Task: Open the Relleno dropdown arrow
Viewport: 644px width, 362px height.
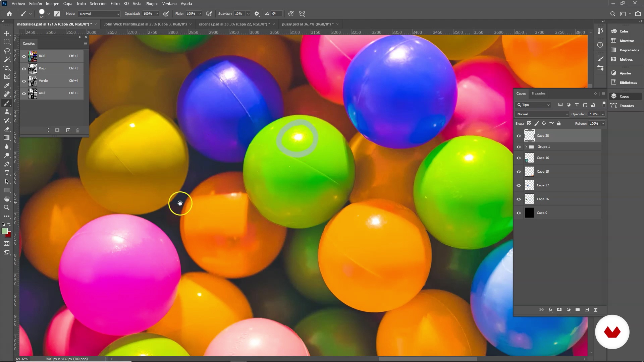Action: pos(603,124)
